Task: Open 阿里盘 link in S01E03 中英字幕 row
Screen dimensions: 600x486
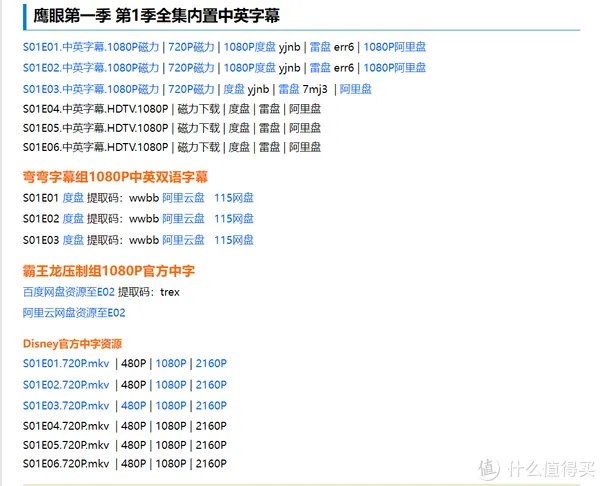Action: 355,89
